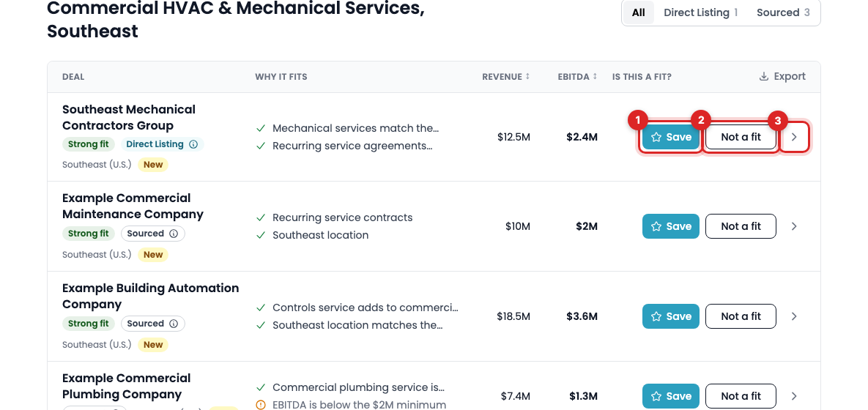
Task: Open Example Building Automation Company deal title
Action: pyautogui.click(x=151, y=296)
